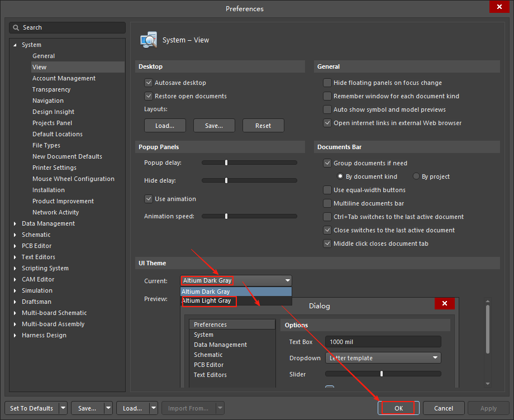Click Load... layouts button
The image size is (514, 420).
pyautogui.click(x=165, y=126)
